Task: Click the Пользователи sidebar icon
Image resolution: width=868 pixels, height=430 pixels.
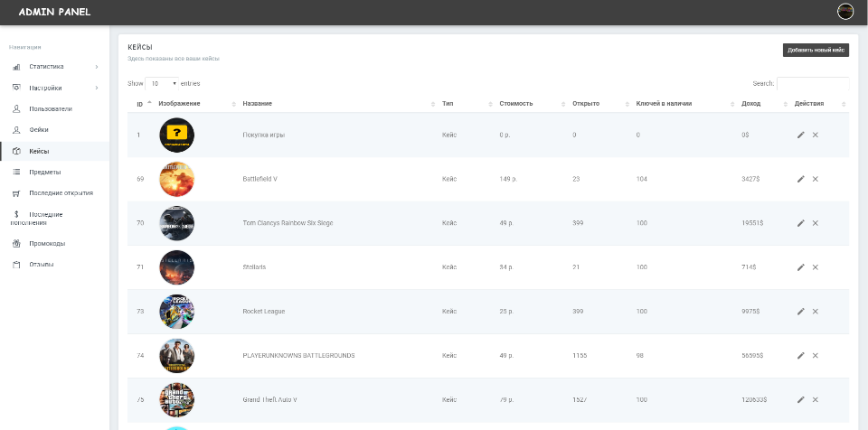Action: (16, 108)
